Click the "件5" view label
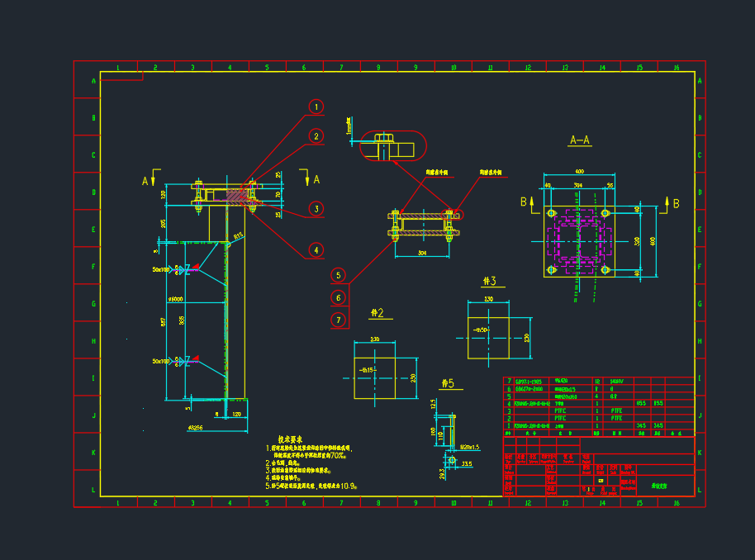Screen dimensions: 755x560 448,383
